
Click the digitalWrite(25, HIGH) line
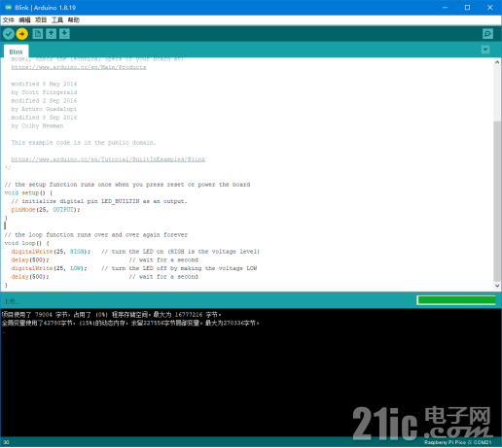coord(51,252)
